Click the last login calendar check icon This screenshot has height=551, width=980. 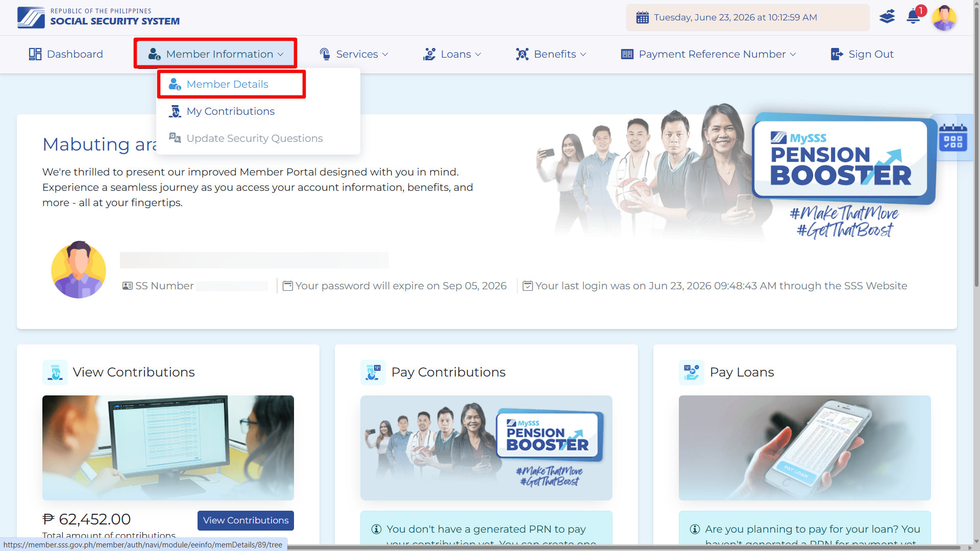pyautogui.click(x=528, y=286)
